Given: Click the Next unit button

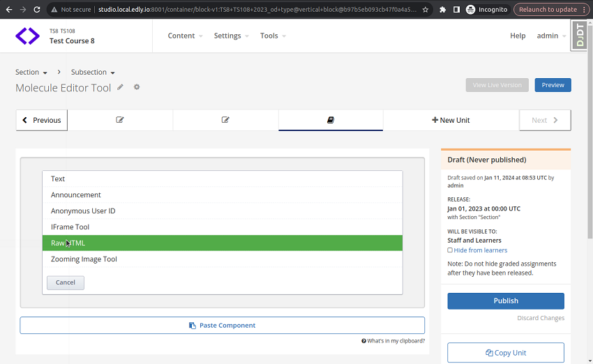Looking at the screenshot, I should 545,120.
